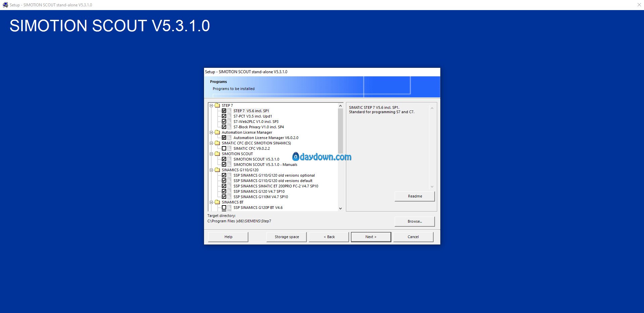The image size is (644, 313).
Task: Collapse the SINAMICS G110/G120 tree node
Action: point(211,170)
